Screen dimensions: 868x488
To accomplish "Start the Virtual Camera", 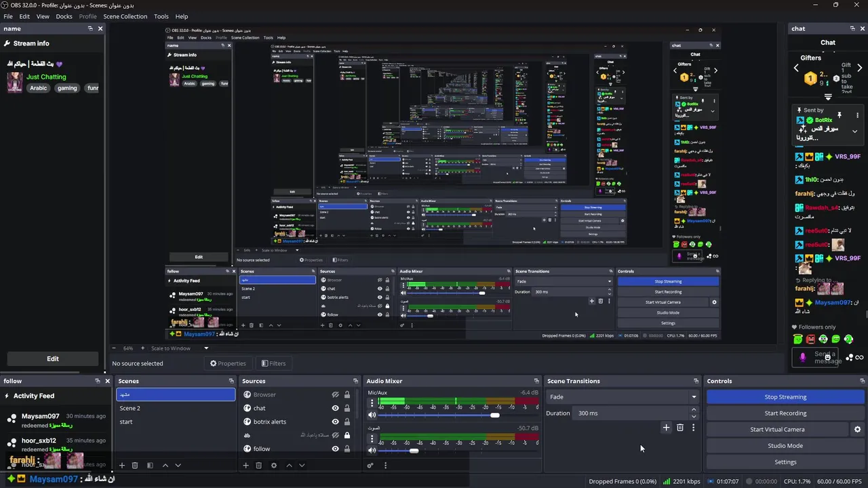I will 777,430.
